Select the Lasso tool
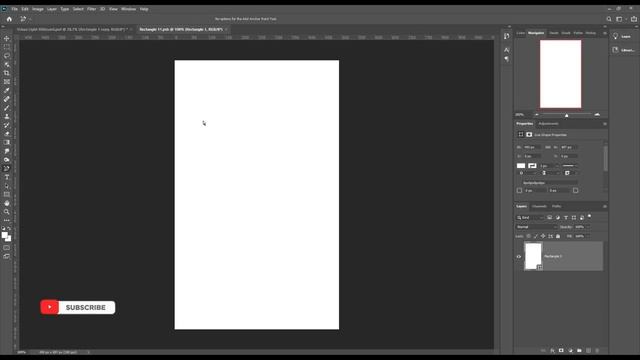Viewport: 640px width, 360px height. [7, 56]
